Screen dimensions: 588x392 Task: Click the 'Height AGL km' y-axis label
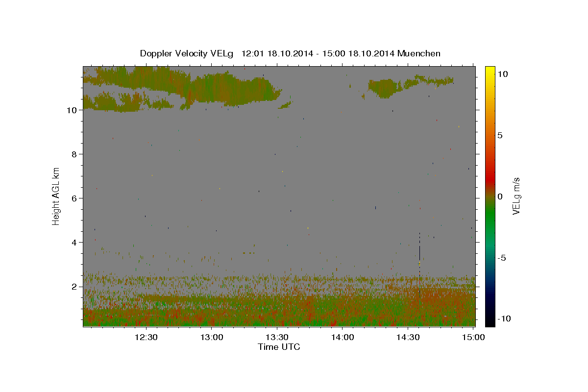[x=56, y=196]
